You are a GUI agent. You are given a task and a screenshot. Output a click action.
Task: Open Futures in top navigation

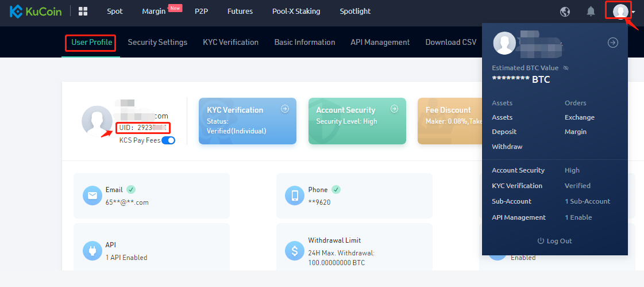pyautogui.click(x=240, y=12)
